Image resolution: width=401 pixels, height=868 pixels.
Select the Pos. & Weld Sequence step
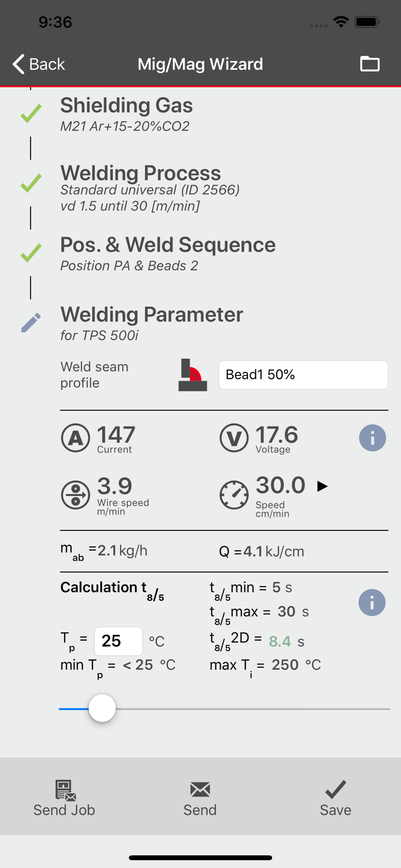tap(168, 253)
